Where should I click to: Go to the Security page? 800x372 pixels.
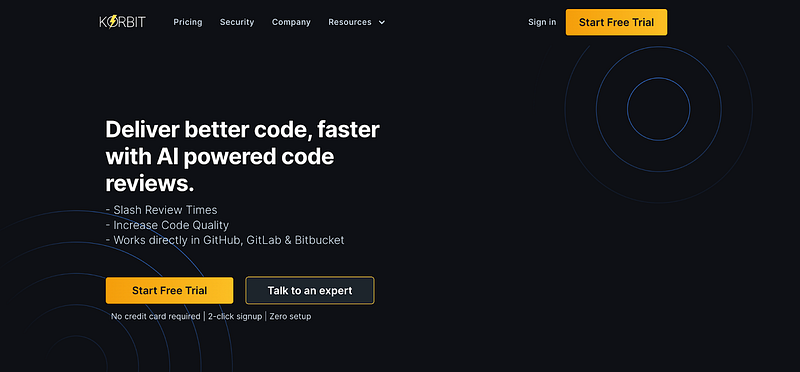(237, 22)
